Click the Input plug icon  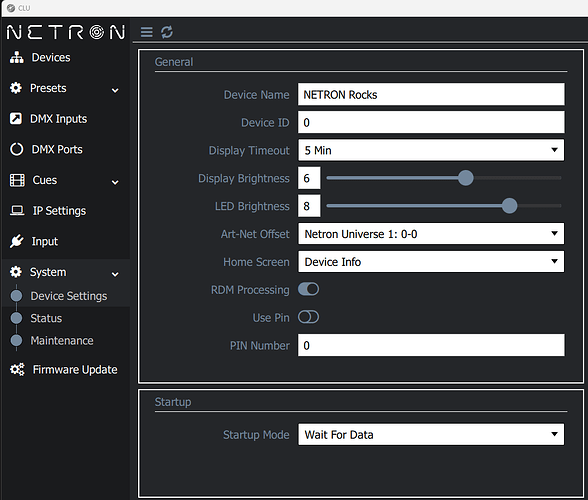pos(16,241)
